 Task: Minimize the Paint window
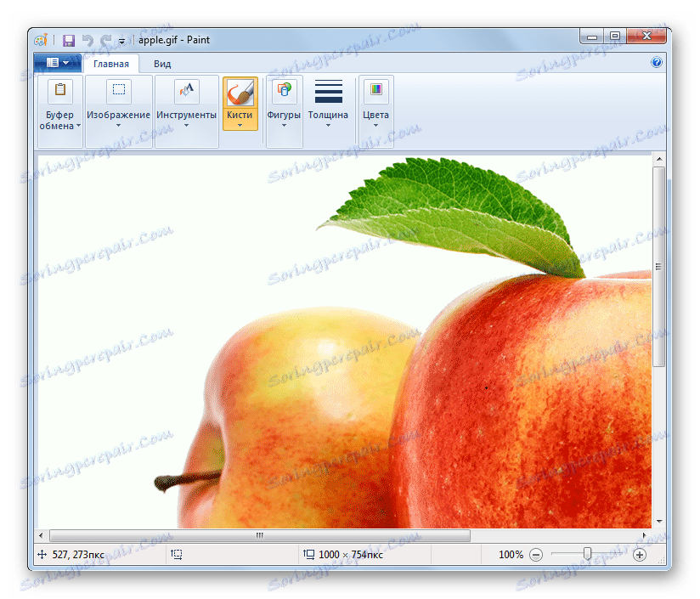[x=592, y=37]
